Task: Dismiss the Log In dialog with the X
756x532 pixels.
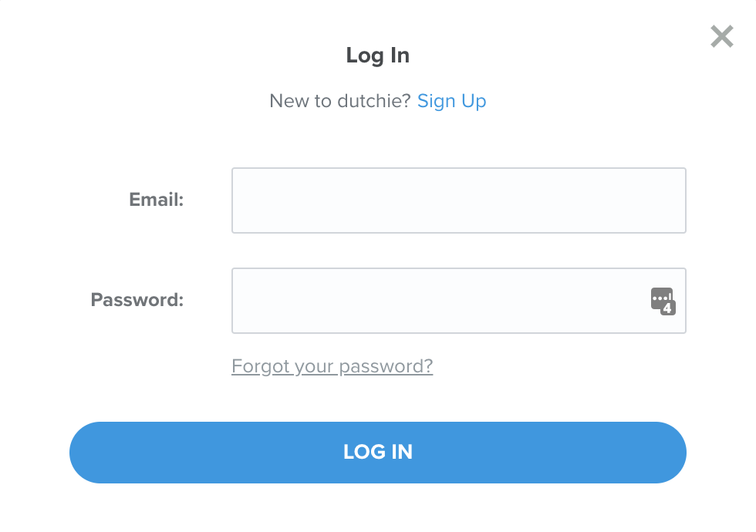Action: coord(721,36)
